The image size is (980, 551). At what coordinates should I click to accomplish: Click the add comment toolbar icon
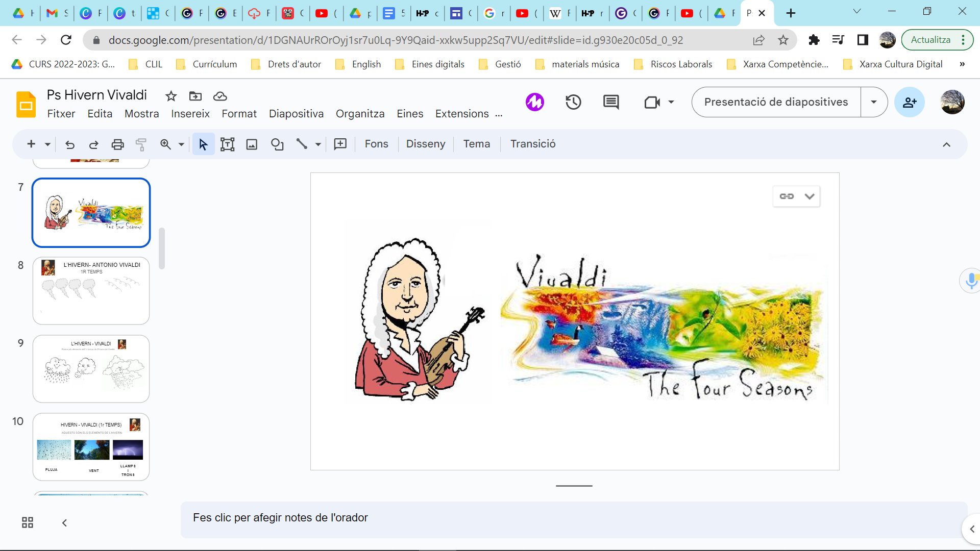[340, 144]
